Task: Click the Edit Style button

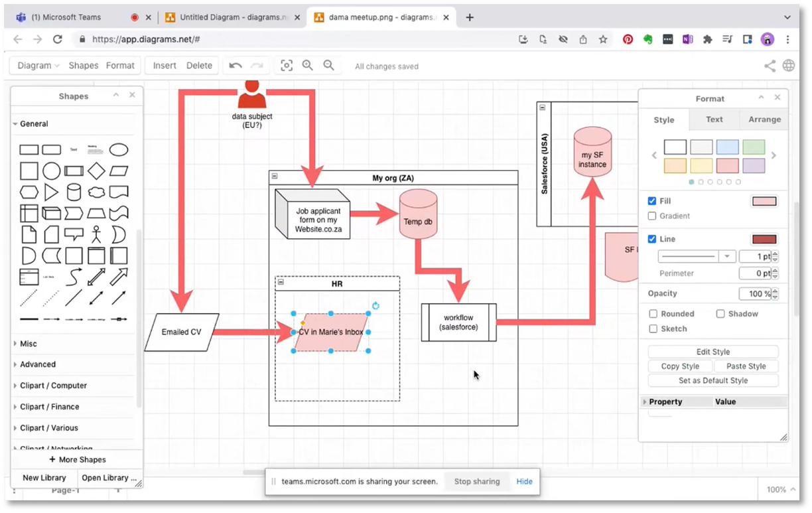Action: point(713,352)
